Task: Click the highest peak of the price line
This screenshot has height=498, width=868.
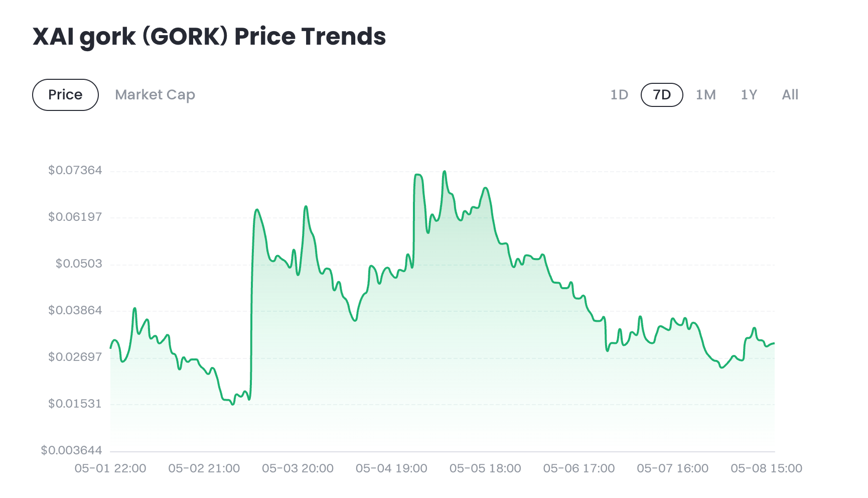Action: [x=444, y=172]
